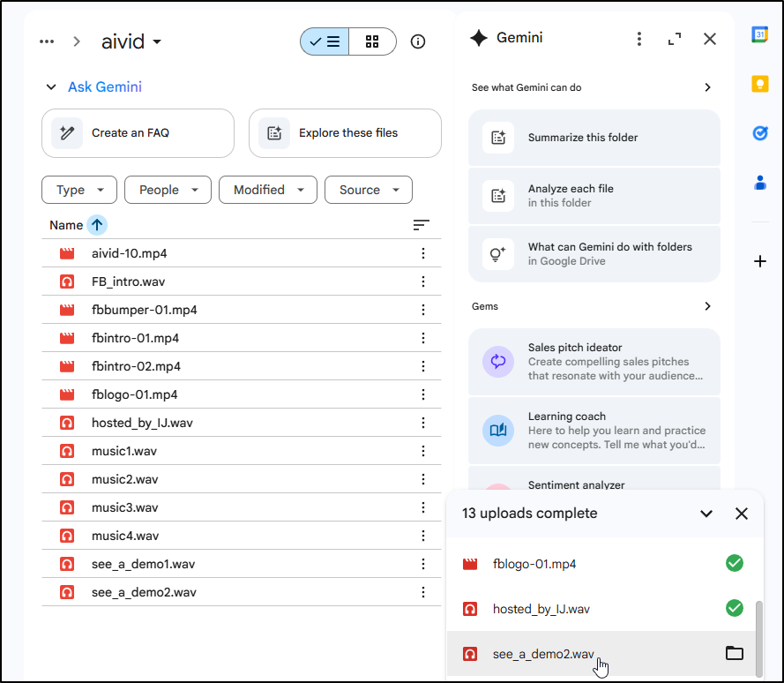
Task: Select the music2.wav file
Action: [x=242, y=479]
